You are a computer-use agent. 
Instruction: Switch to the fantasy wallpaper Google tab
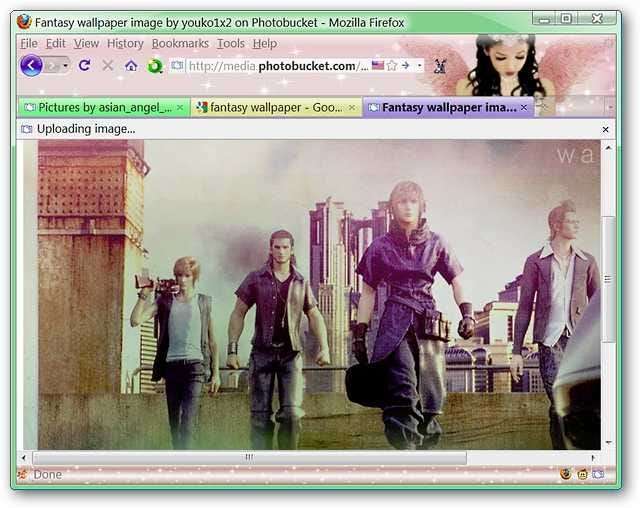pos(276,107)
